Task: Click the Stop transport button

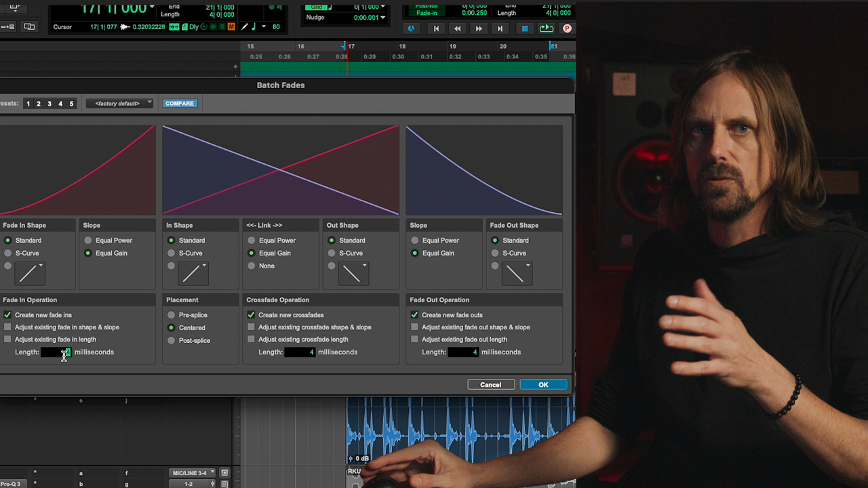Action: coord(524,28)
